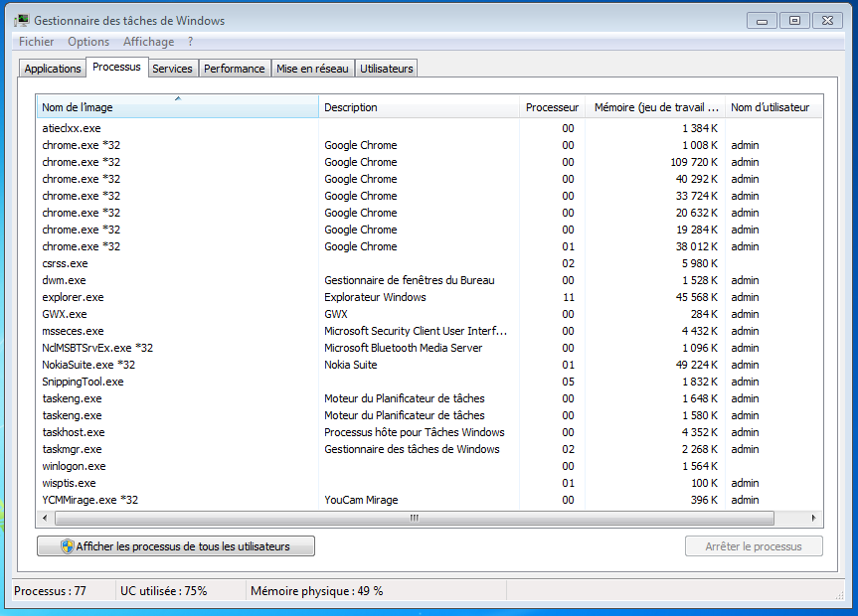This screenshot has height=616, width=858.
Task: Sort by Nom d'utilisateur column header
Action: pos(773,106)
